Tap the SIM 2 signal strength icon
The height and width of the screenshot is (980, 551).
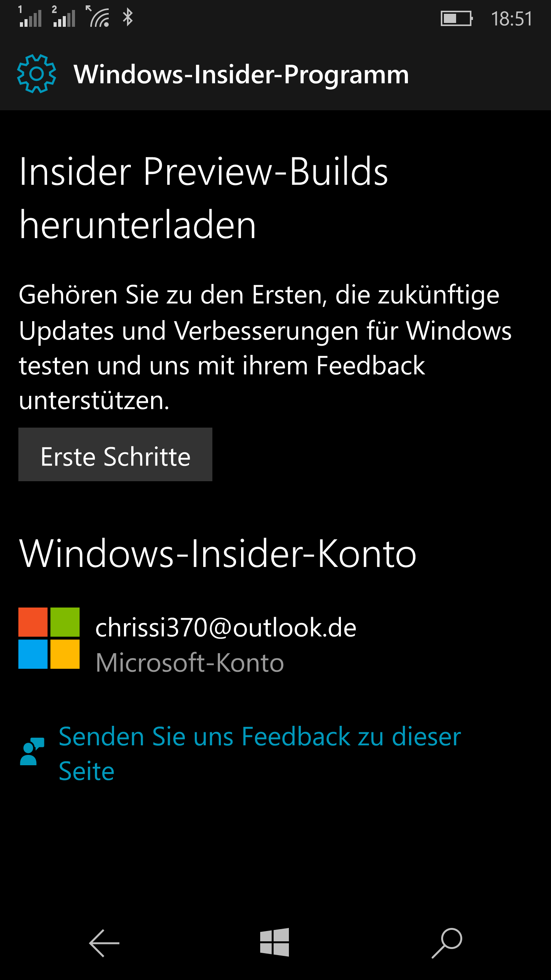click(64, 16)
